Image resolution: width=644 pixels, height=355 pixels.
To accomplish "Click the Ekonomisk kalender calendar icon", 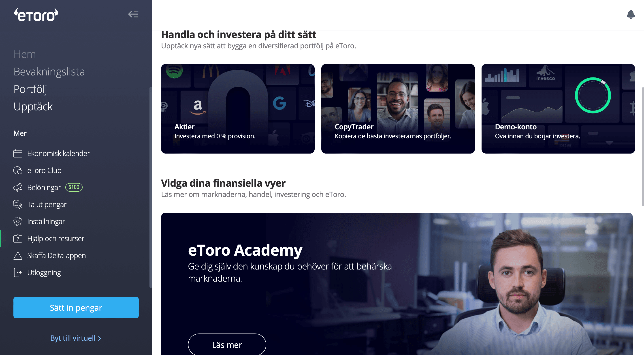I will pyautogui.click(x=18, y=153).
